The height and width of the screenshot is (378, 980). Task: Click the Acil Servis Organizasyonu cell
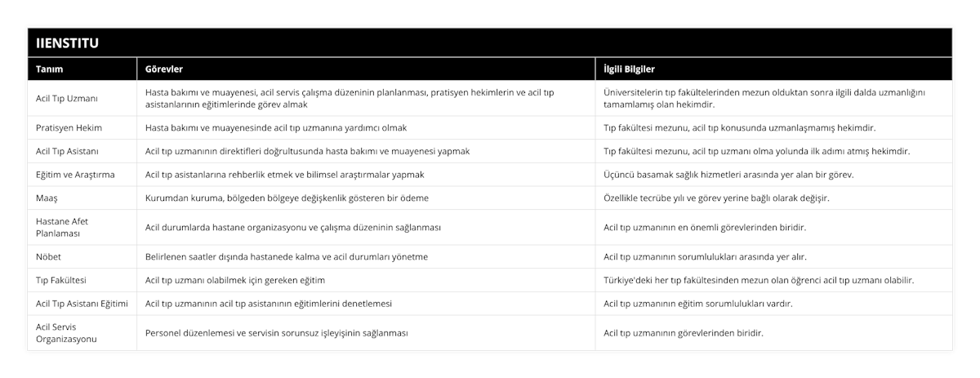[82, 333]
